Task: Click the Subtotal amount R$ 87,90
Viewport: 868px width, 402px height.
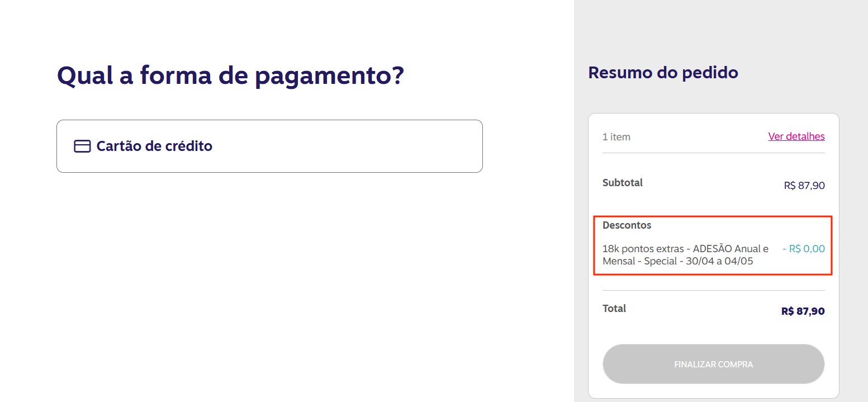Action: pos(804,186)
